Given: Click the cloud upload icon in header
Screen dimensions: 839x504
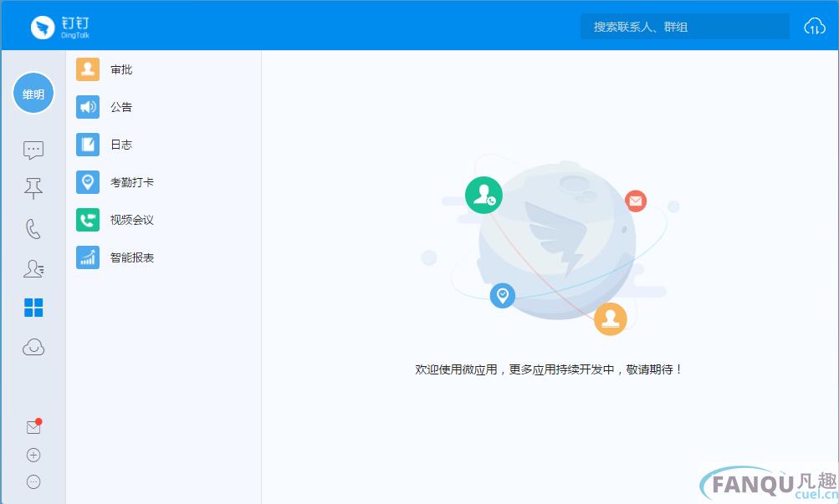Looking at the screenshot, I should click(x=815, y=26).
